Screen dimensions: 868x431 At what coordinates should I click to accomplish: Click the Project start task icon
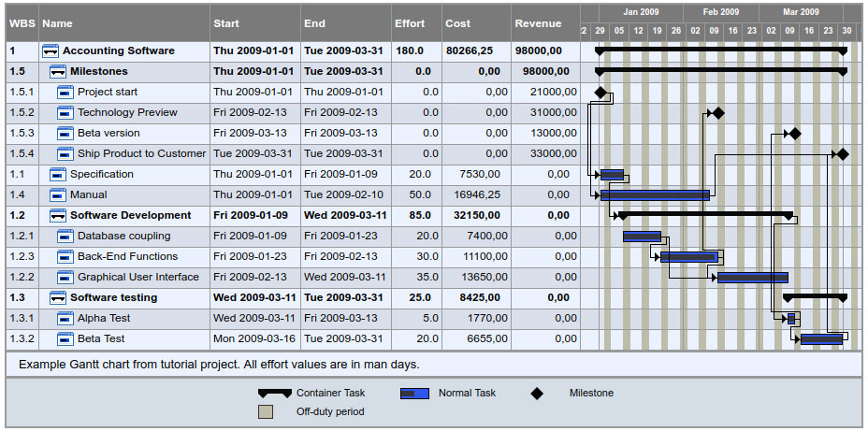65,92
